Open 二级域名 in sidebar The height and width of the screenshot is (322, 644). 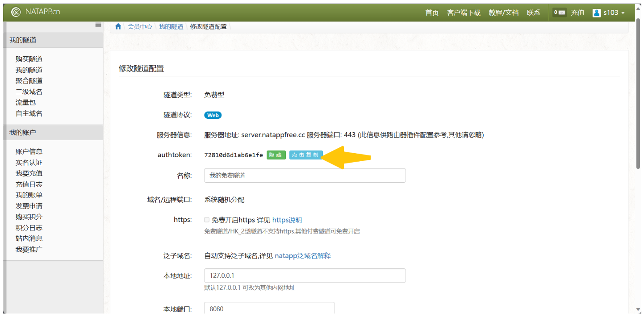point(29,92)
